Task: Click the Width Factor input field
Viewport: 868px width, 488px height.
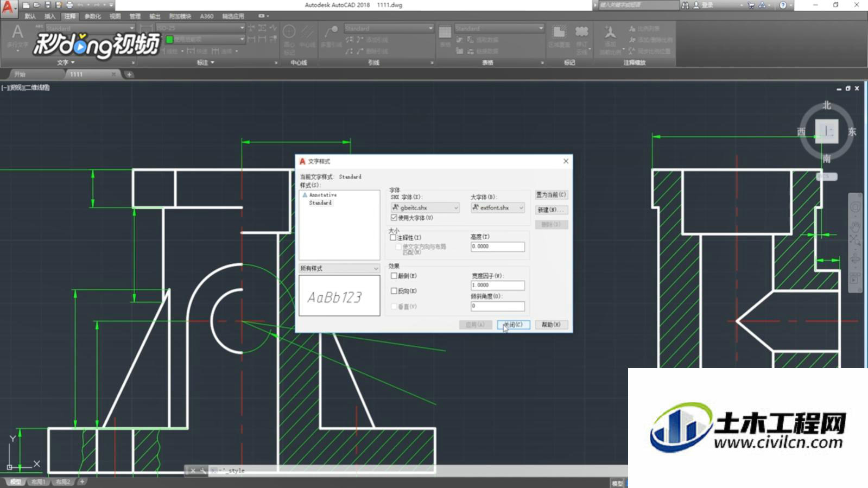Action: click(498, 285)
